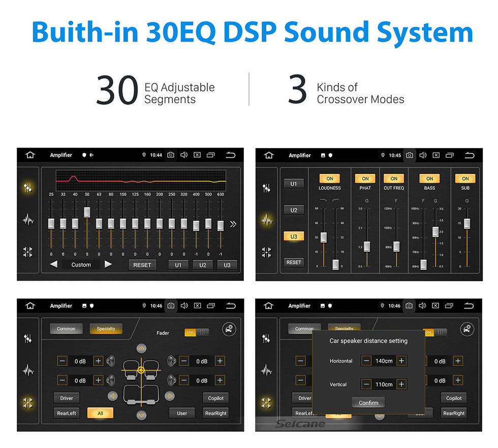Click the raised 50 Hz EQ slider knob
Viewport: 498px width, 448px height.
[87, 212]
